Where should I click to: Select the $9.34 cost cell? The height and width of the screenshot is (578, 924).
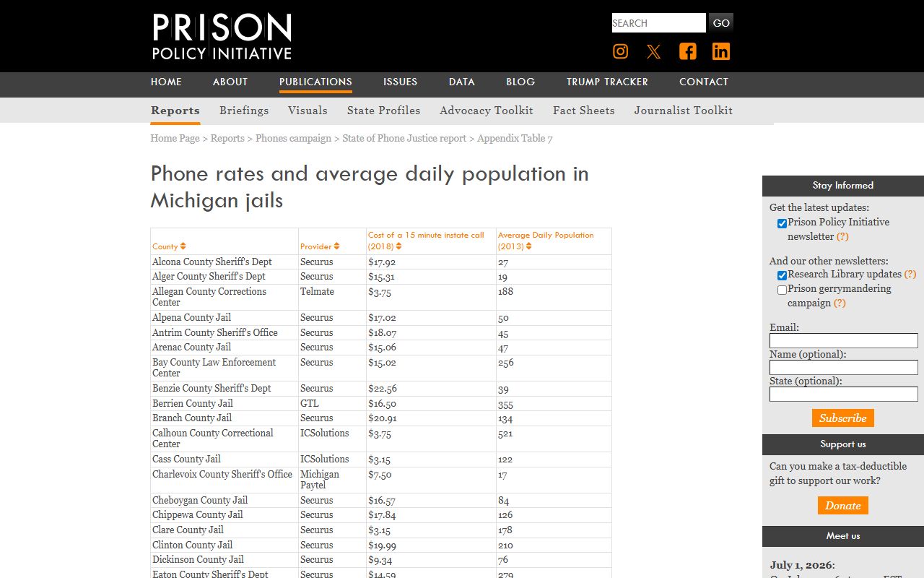point(431,559)
